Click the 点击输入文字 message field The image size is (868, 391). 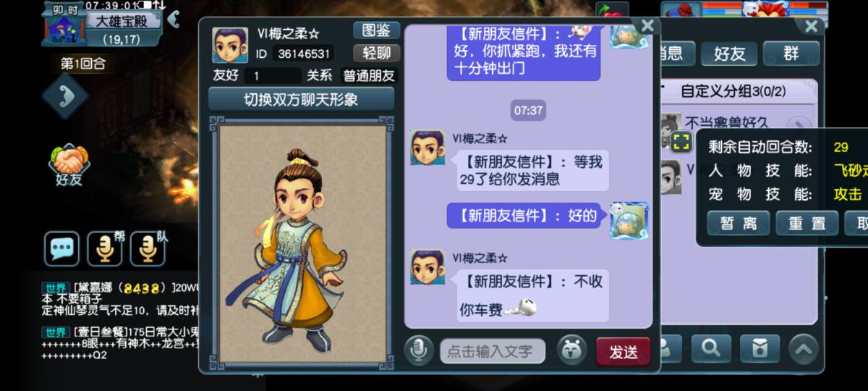click(x=492, y=352)
